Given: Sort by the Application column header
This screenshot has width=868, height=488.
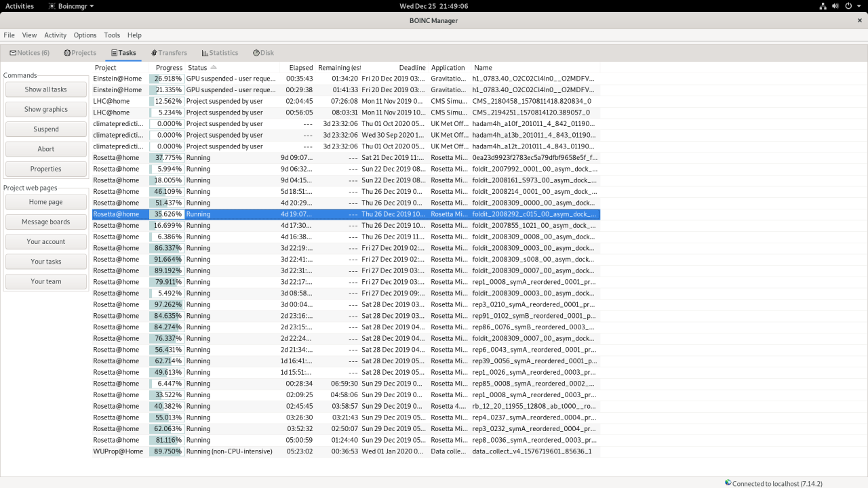Looking at the screenshot, I should (x=448, y=68).
